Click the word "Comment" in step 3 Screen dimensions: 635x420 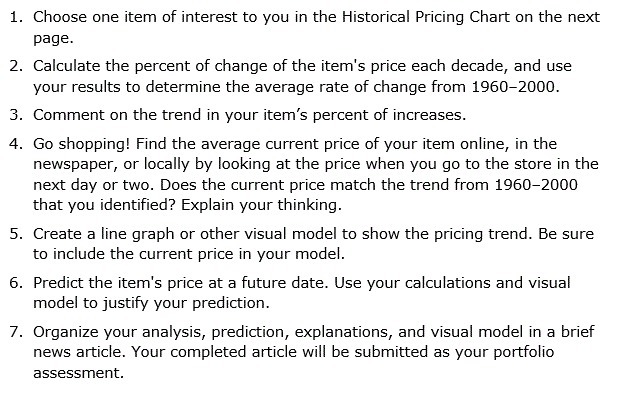(68, 115)
